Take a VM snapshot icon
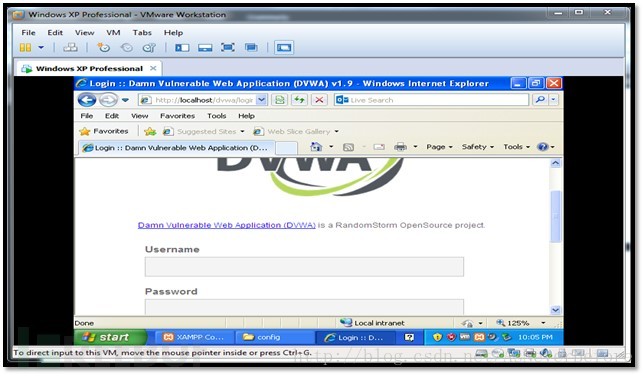This screenshot has height=376, width=644. coord(103,48)
